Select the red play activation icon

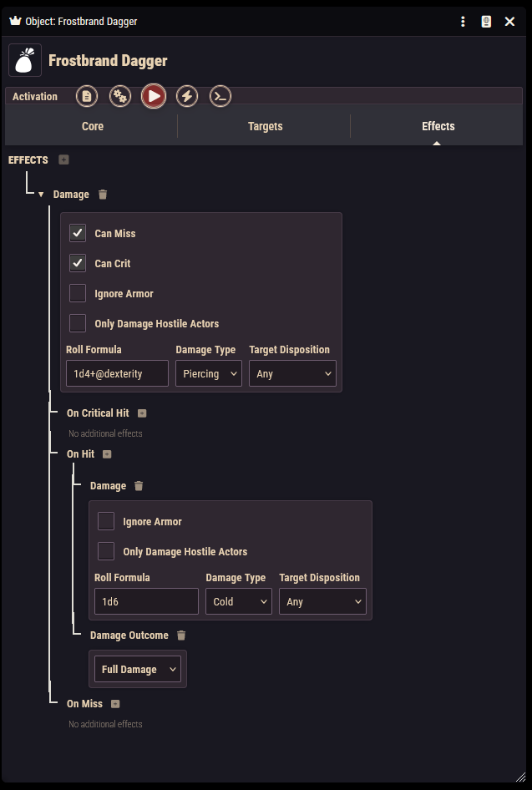pyautogui.click(x=154, y=96)
